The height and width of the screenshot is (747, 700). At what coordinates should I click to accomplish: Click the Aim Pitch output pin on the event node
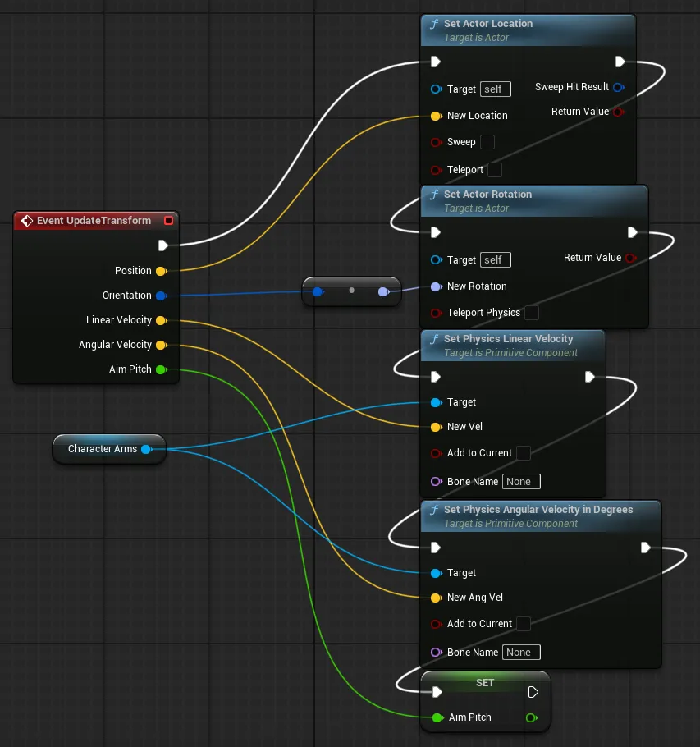pos(162,369)
